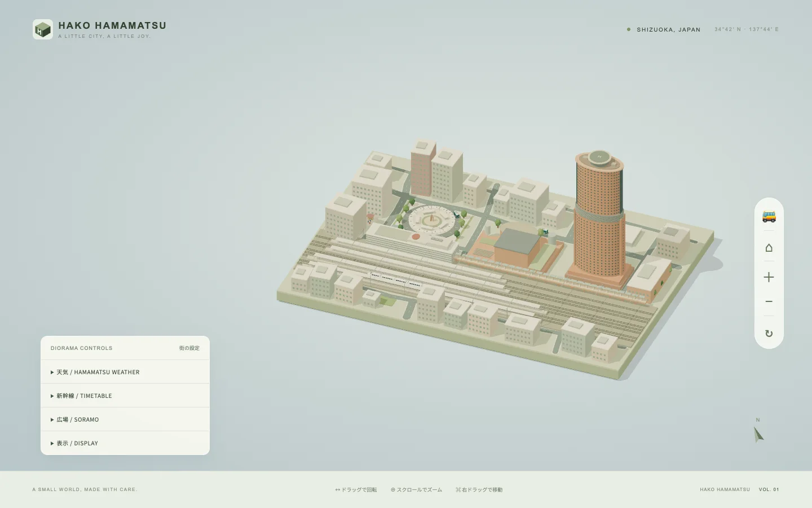Screen dimensions: 812x508
Task: Click the HAKO HAMAMATSU title text
Action: pos(112,25)
